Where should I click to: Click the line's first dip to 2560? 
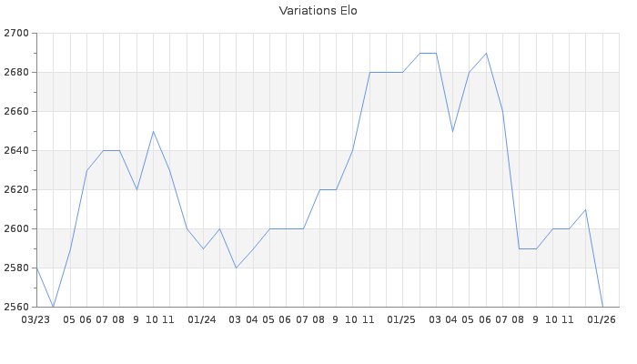[54, 307]
